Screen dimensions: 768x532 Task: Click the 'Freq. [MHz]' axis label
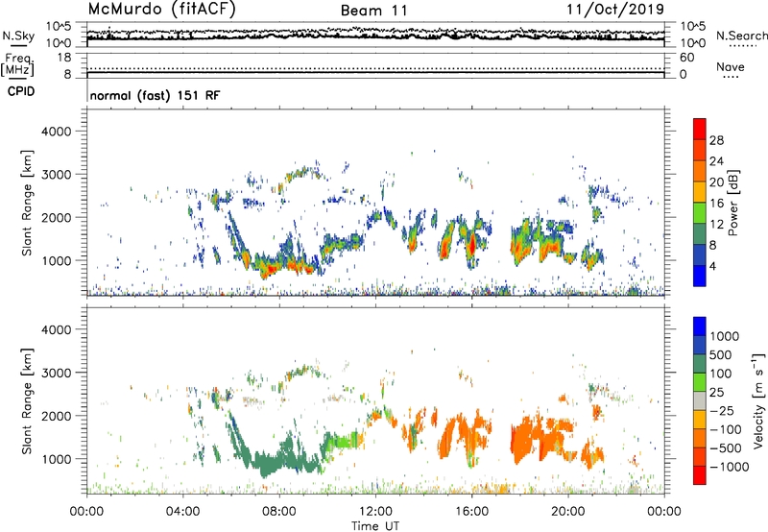(17, 65)
